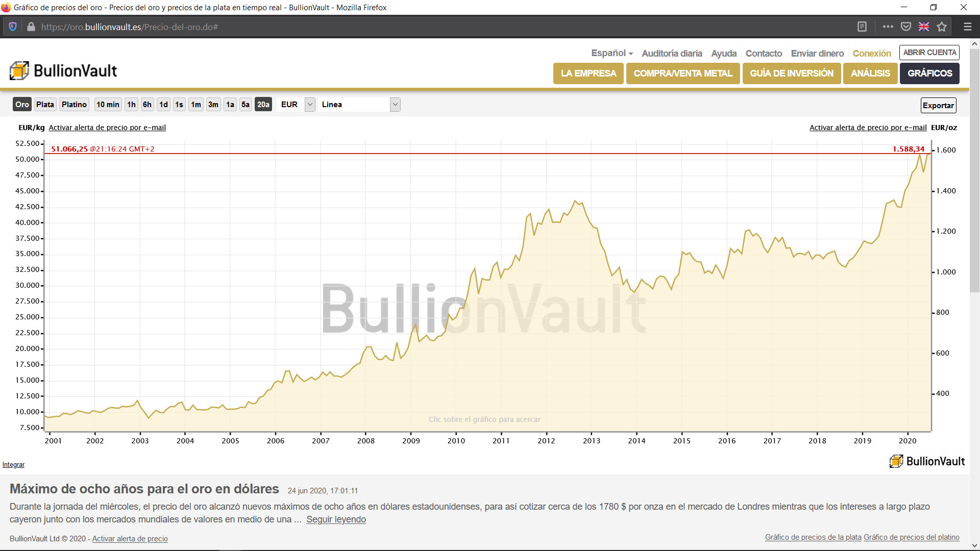Image resolution: width=980 pixels, height=551 pixels.
Task: Click scrollbar up arrow
Action: point(974,44)
